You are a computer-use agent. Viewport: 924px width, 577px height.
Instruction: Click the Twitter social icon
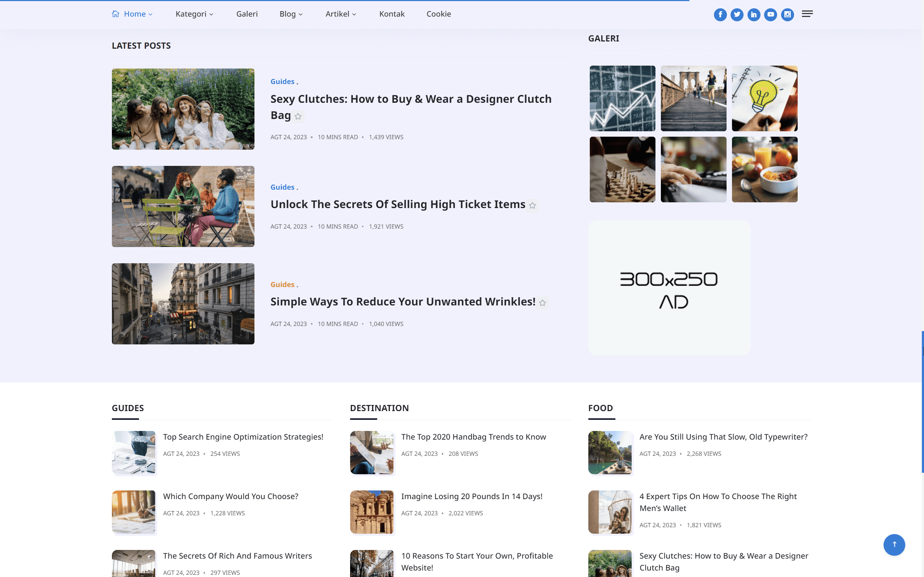click(x=737, y=14)
